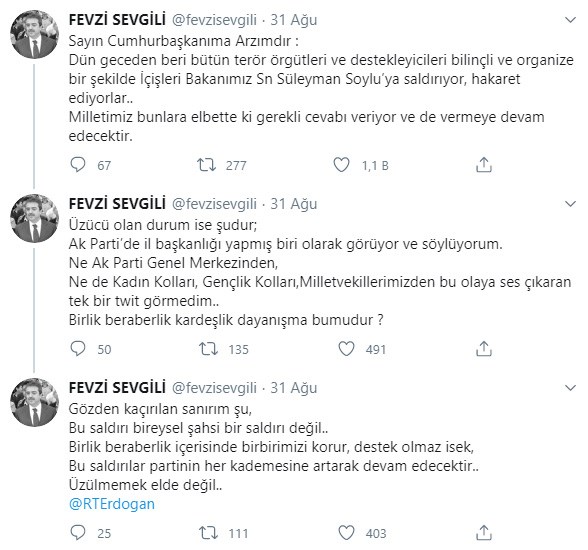Screen dimensions: 588x550
Task: Share the second tweet via share icon
Action: point(483,349)
